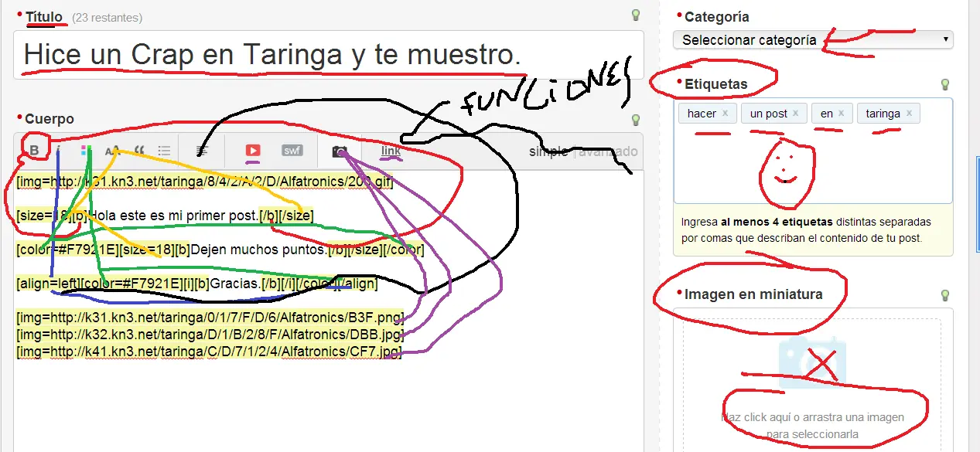Toggle bold formatting with the B icon
Screen dimensions: 980x452
click(34, 150)
